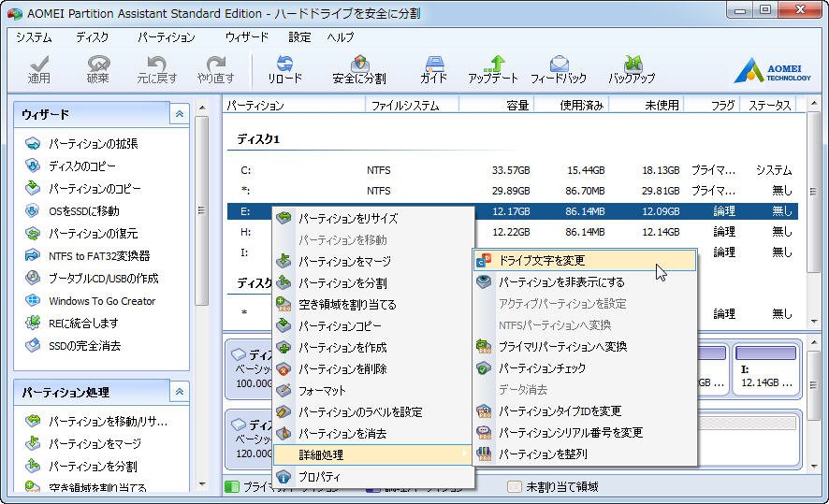This screenshot has height=504, width=829.
Task: Launch the バックアップ toolbar icon
Action: tap(632, 70)
